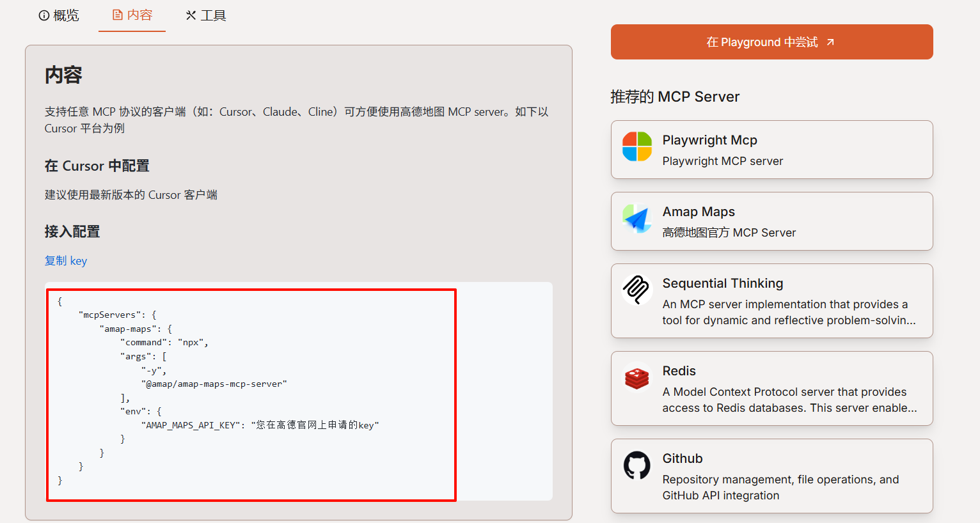Viewport: 980px width, 523px height.
Task: Click the Redis card description text
Action: click(790, 400)
